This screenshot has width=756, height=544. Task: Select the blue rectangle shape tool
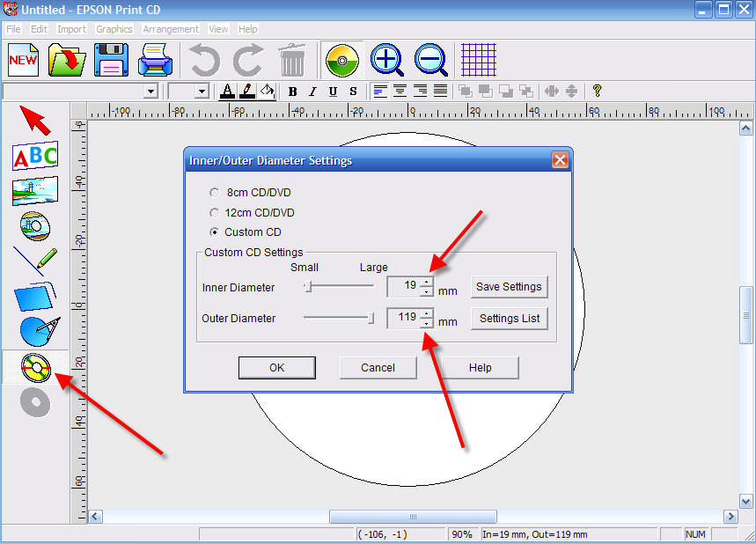[x=35, y=296]
